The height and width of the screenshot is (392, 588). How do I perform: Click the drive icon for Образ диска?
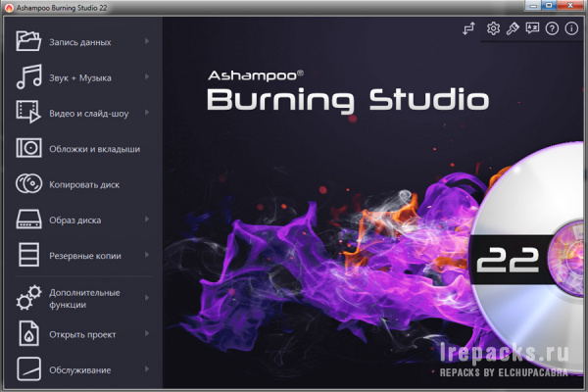(28, 220)
